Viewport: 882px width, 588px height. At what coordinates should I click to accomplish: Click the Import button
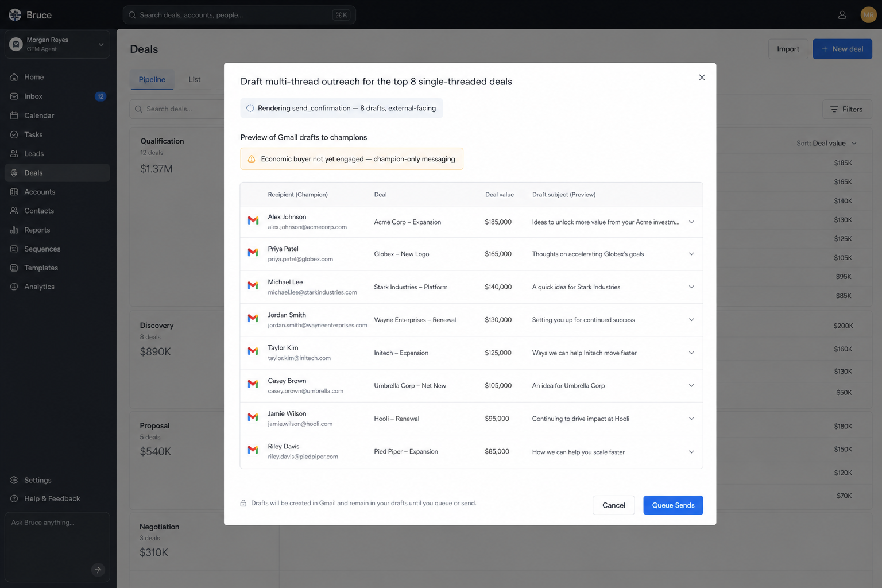coord(788,49)
